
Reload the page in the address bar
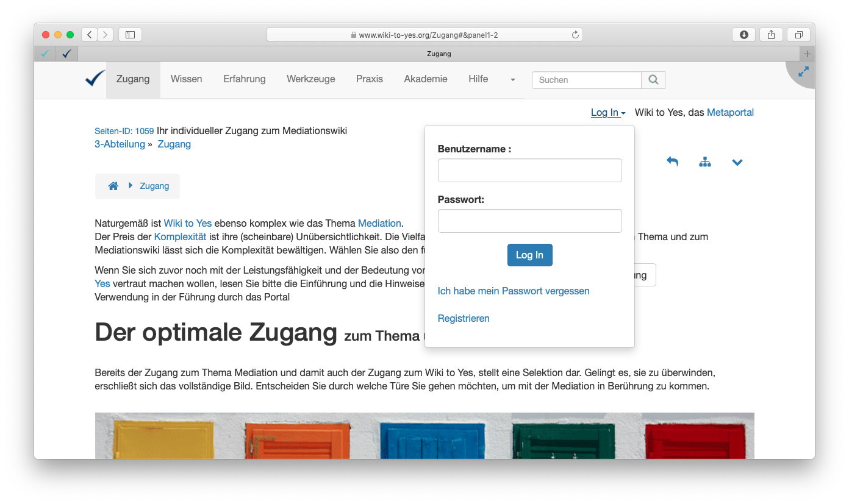point(575,35)
